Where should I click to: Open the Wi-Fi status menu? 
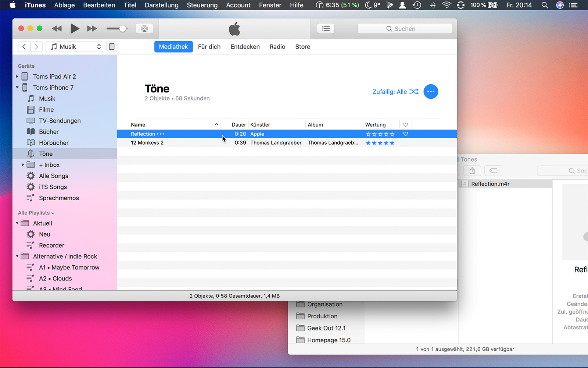(x=446, y=5)
